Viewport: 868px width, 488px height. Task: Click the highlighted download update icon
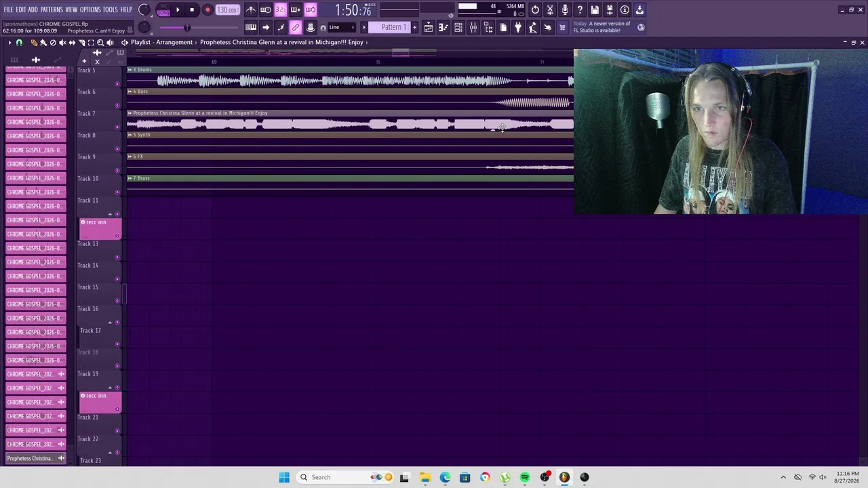(x=639, y=9)
